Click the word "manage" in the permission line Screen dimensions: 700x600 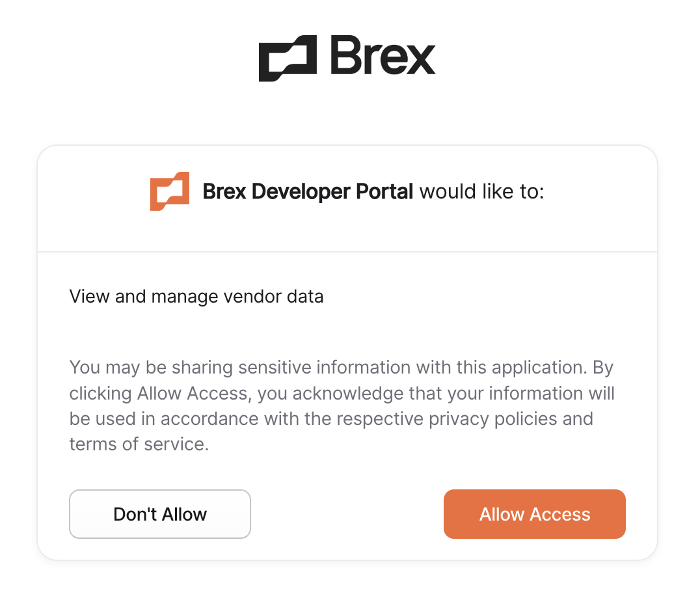[x=184, y=297]
